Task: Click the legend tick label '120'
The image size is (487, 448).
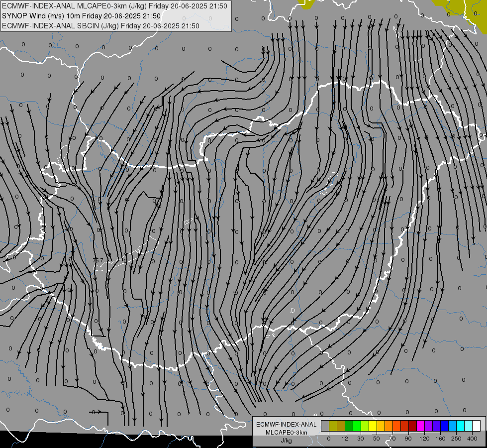Action: [x=424, y=439]
